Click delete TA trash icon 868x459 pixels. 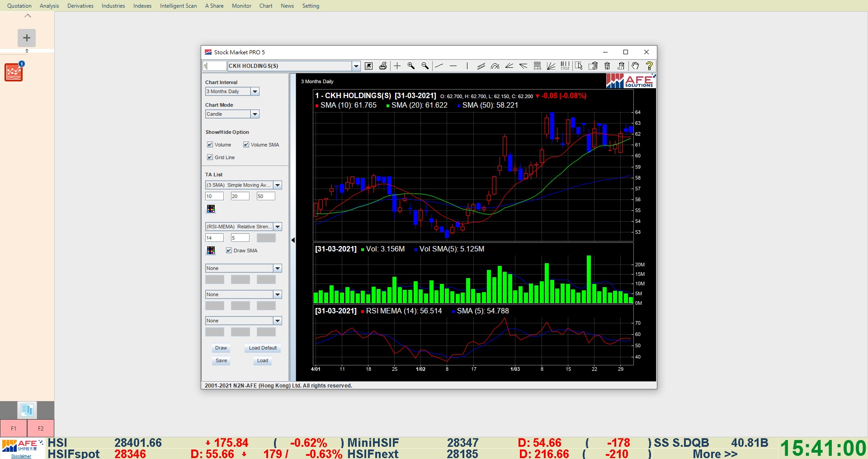click(607, 66)
